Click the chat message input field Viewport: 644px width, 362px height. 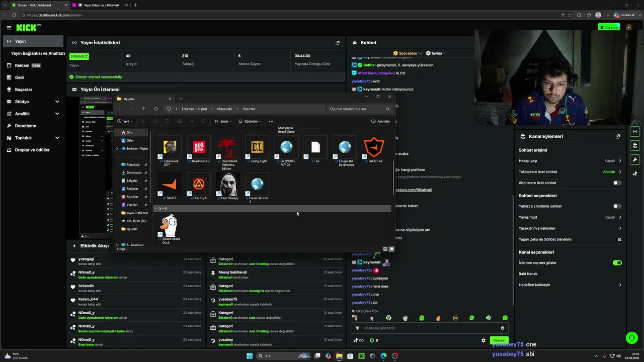click(430, 328)
